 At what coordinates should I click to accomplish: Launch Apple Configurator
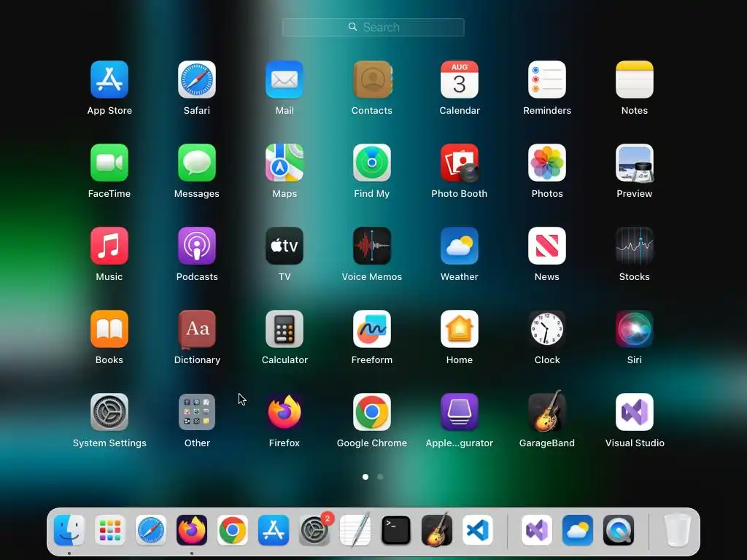[460, 412]
